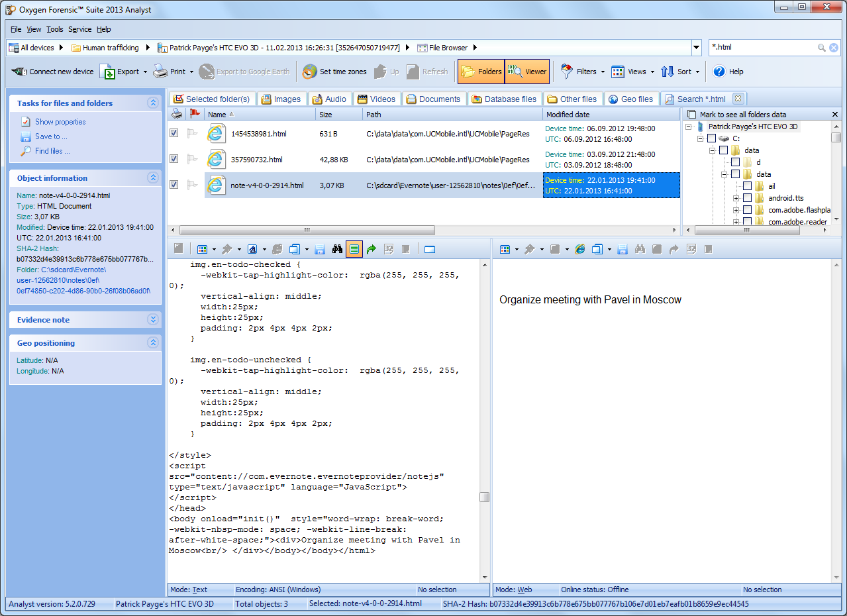The image size is (847, 616).
Task: Open the breadcrumb path dropdown arrow
Action: click(x=696, y=48)
